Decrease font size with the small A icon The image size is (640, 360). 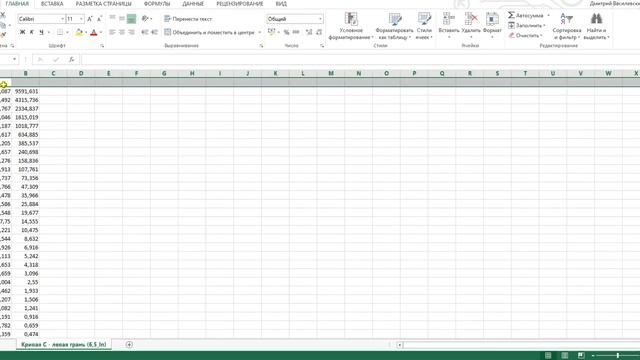tap(99, 19)
